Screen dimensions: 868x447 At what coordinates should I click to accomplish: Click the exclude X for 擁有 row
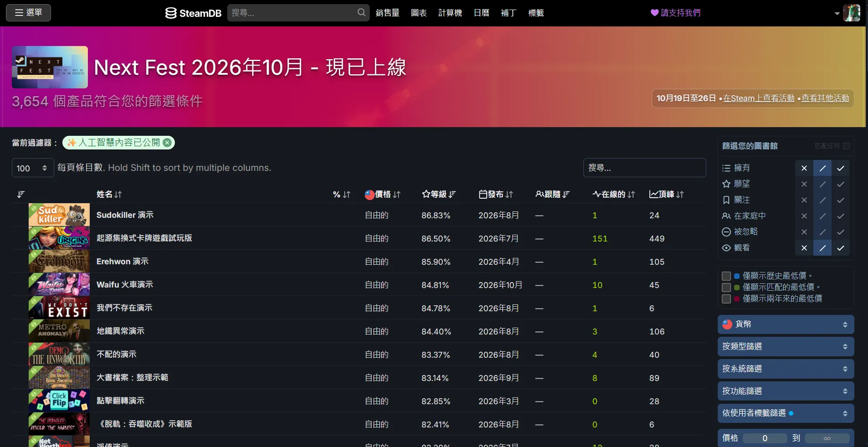point(804,168)
